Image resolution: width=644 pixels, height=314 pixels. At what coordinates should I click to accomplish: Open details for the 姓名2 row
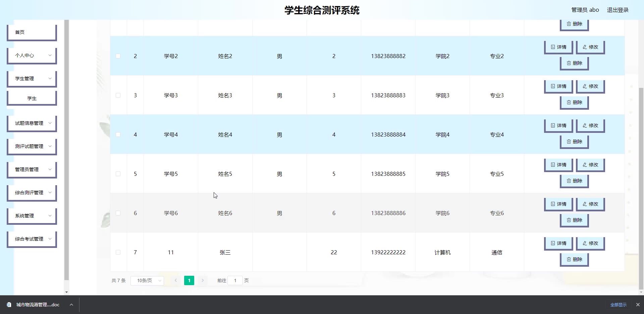pos(558,47)
